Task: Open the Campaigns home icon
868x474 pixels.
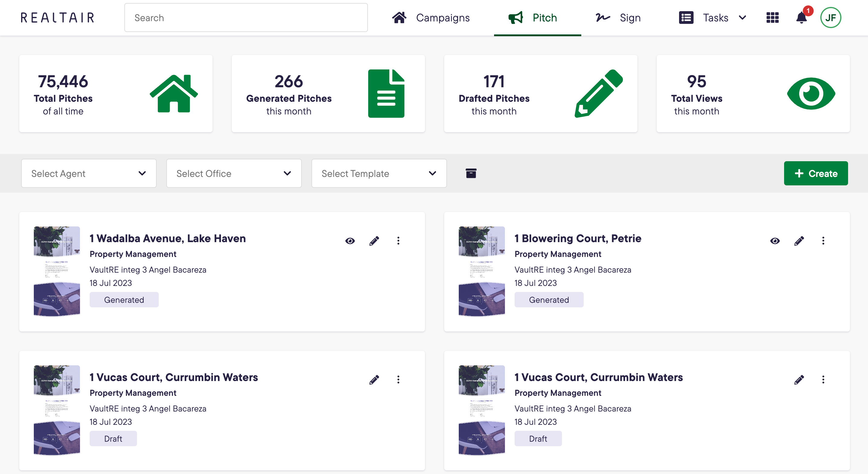Action: (x=400, y=18)
